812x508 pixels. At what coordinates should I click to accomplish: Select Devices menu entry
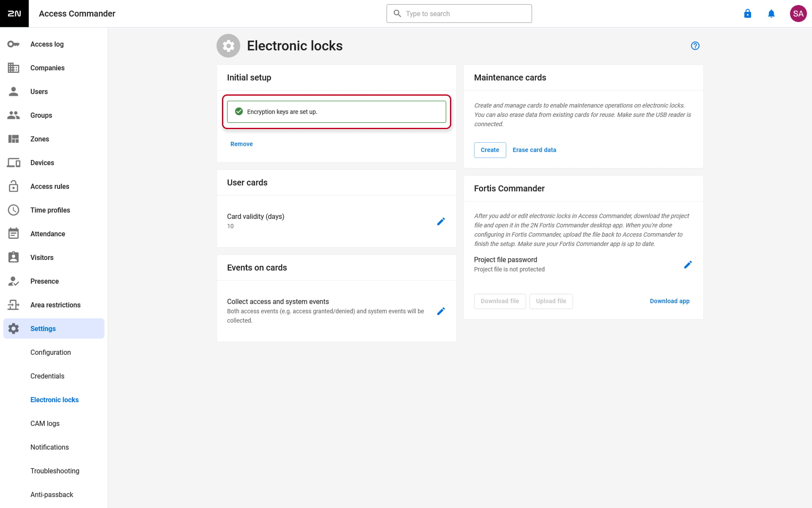(54, 163)
